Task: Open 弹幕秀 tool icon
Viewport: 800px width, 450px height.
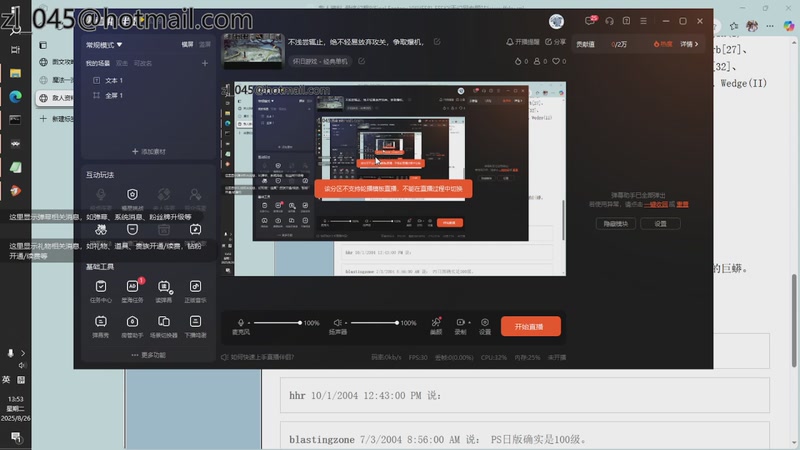Action: (x=101, y=326)
